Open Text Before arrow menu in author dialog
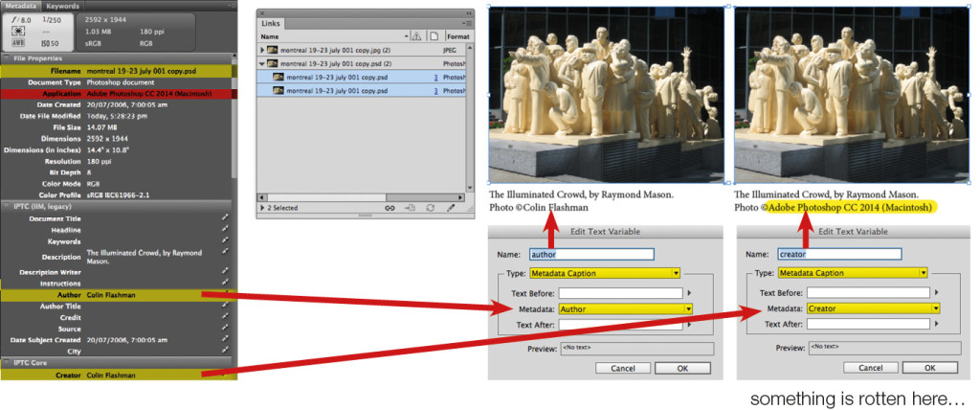980x410 pixels. (689, 292)
